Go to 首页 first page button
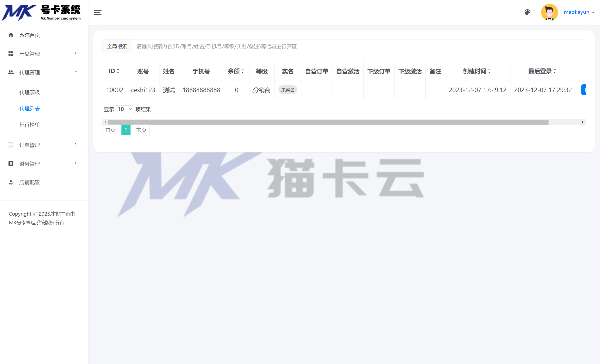 coord(110,130)
